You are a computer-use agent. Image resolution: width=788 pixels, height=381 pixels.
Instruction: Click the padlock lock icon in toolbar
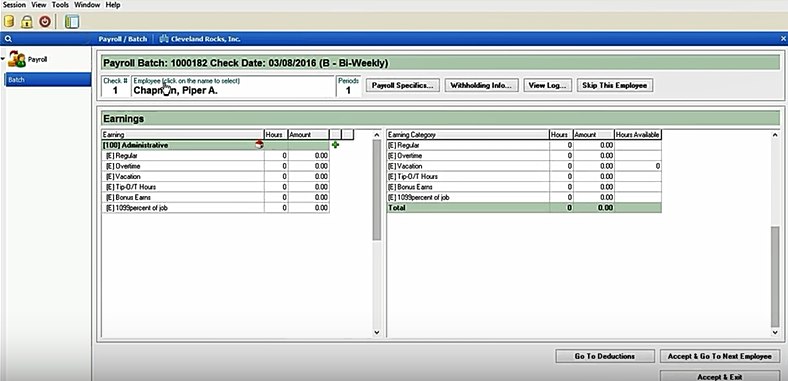click(26, 22)
